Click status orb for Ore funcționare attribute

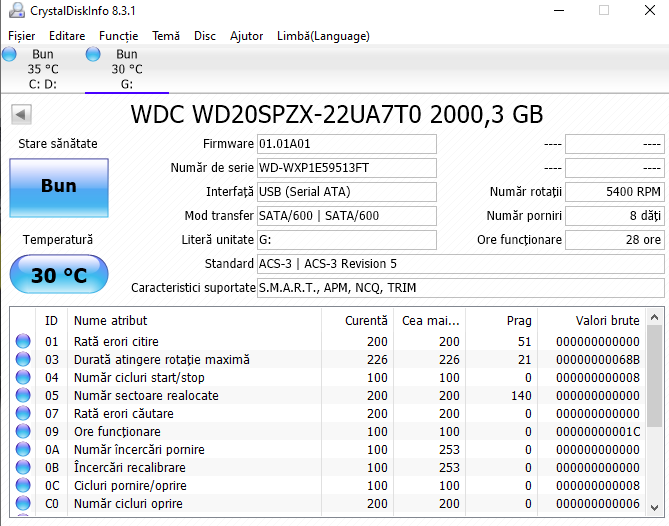23,432
